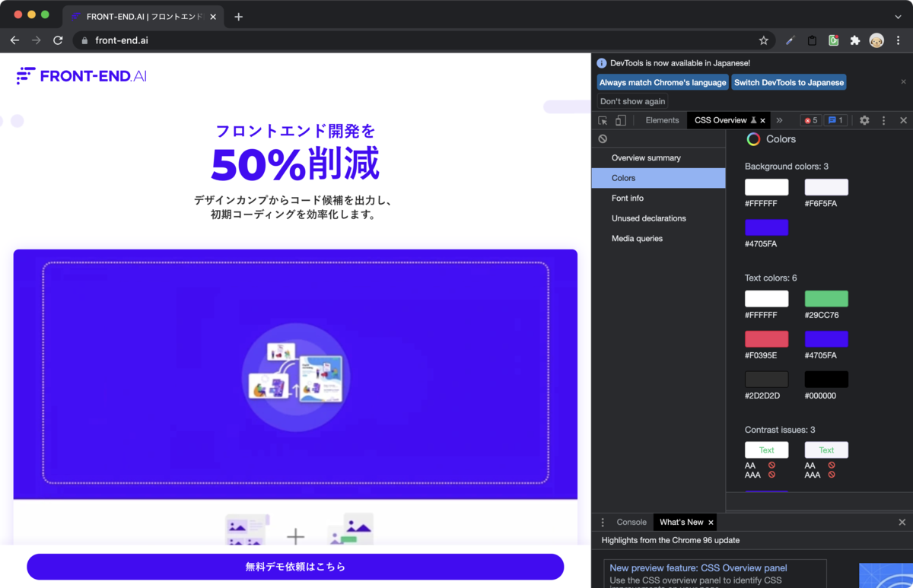The image size is (913, 588).
Task: Toggle the device toolbar icon
Action: pos(621,120)
